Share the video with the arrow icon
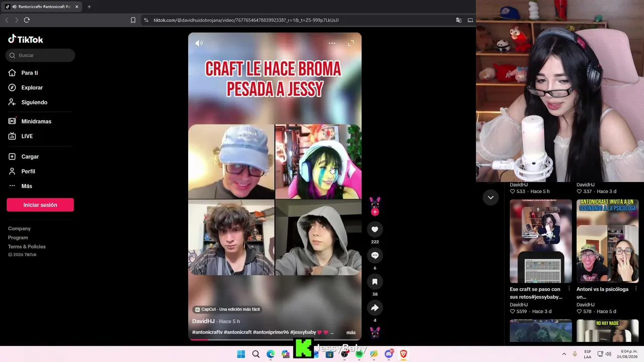This screenshot has height=362, width=644. pyautogui.click(x=375, y=308)
